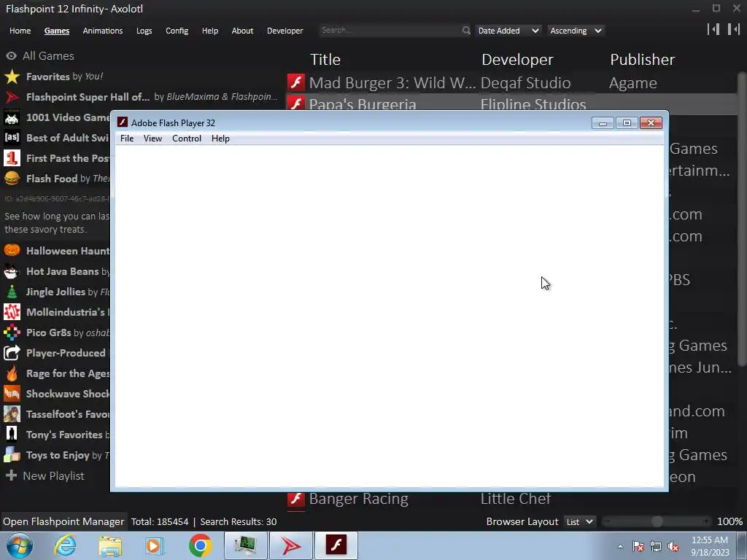Open the Rage for the Ages flame icon
The height and width of the screenshot is (560, 747).
pos(12,373)
